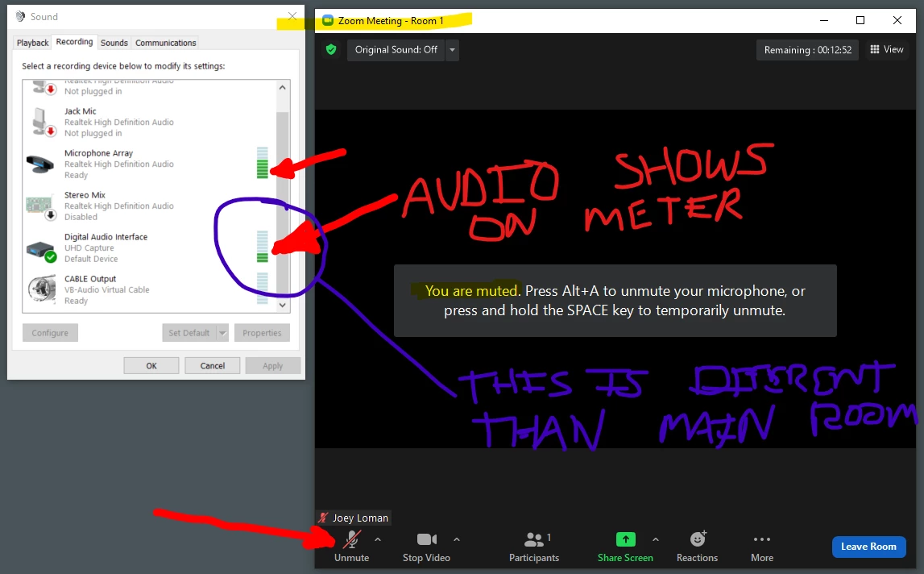Switch to the Recording tab

(x=74, y=42)
